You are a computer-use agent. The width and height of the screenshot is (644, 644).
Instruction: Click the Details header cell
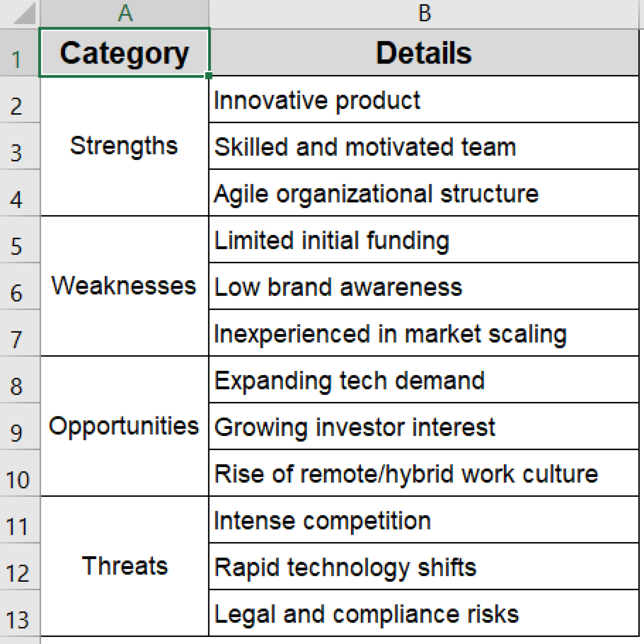pyautogui.click(x=423, y=53)
